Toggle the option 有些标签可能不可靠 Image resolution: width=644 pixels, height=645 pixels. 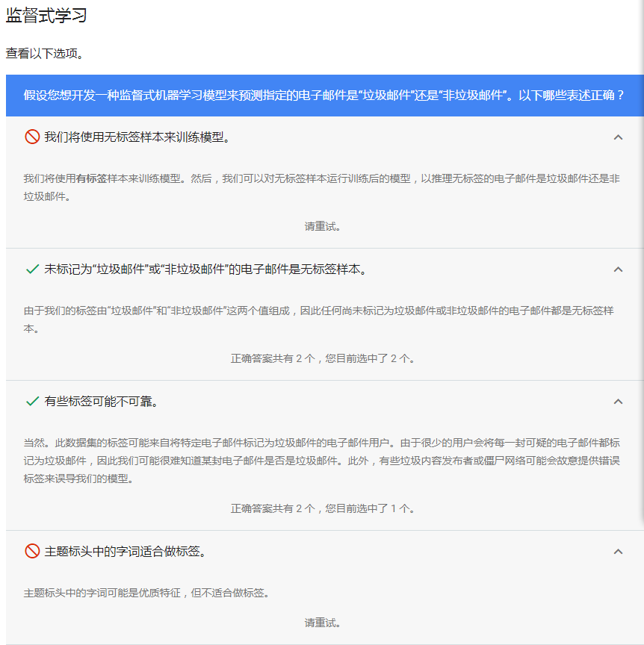tap(101, 402)
